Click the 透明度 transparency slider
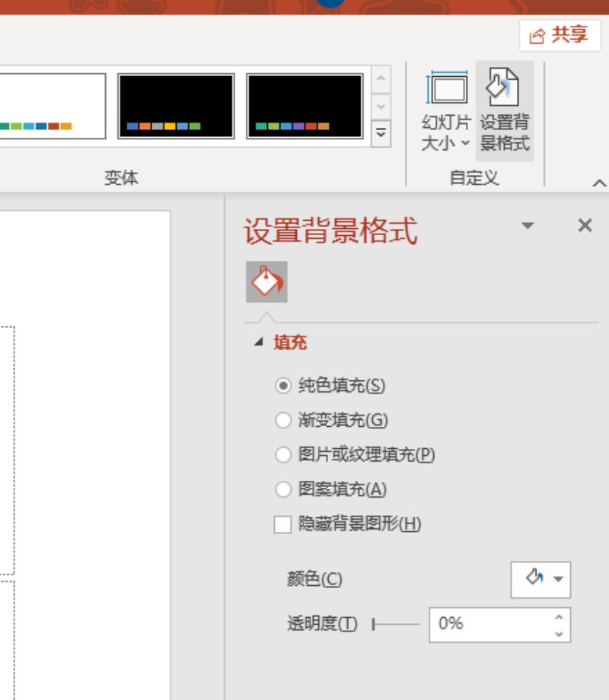609x700 pixels. point(396,624)
